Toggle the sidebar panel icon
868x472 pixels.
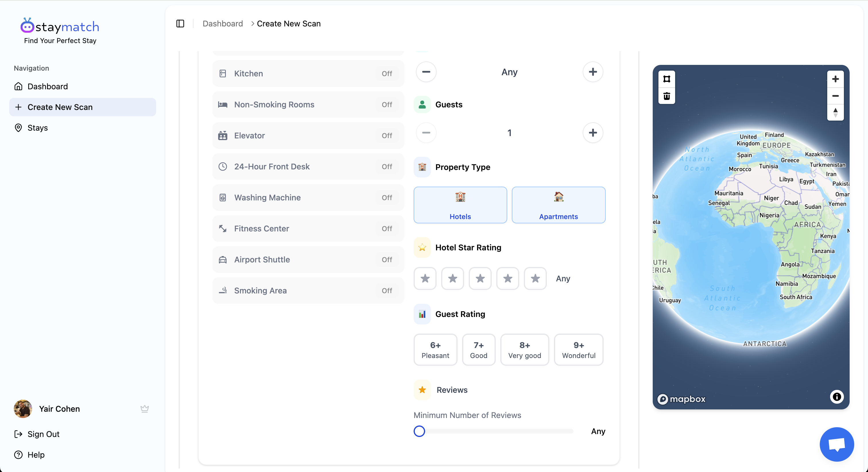[x=180, y=24]
